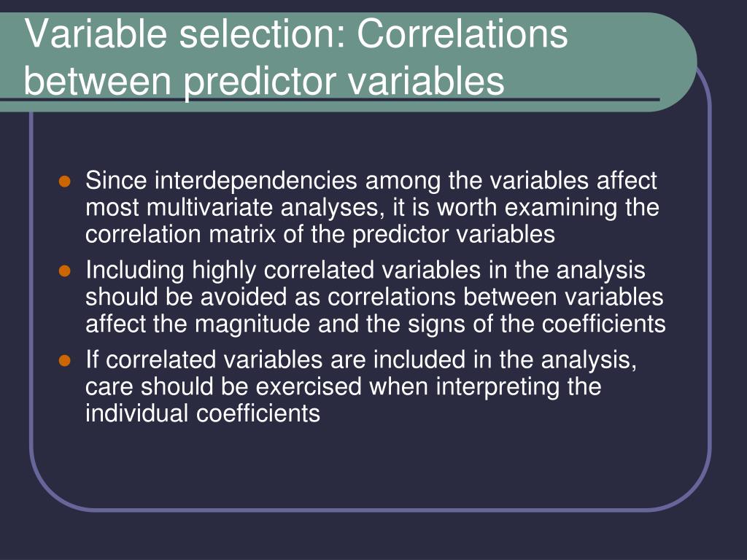
Task: Click the orange bullet beside "If correlated variables"
Action: (x=64, y=361)
